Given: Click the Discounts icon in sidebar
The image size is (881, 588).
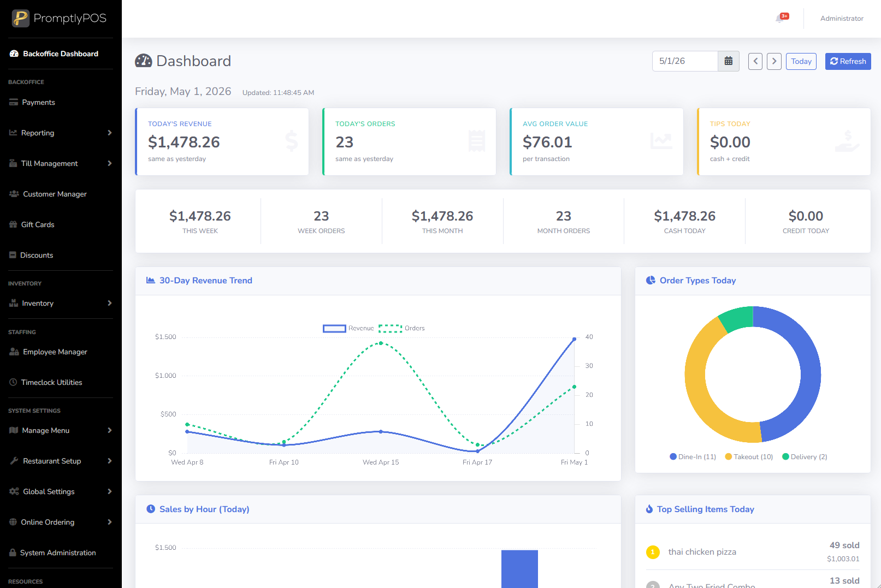Looking at the screenshot, I should [13, 255].
